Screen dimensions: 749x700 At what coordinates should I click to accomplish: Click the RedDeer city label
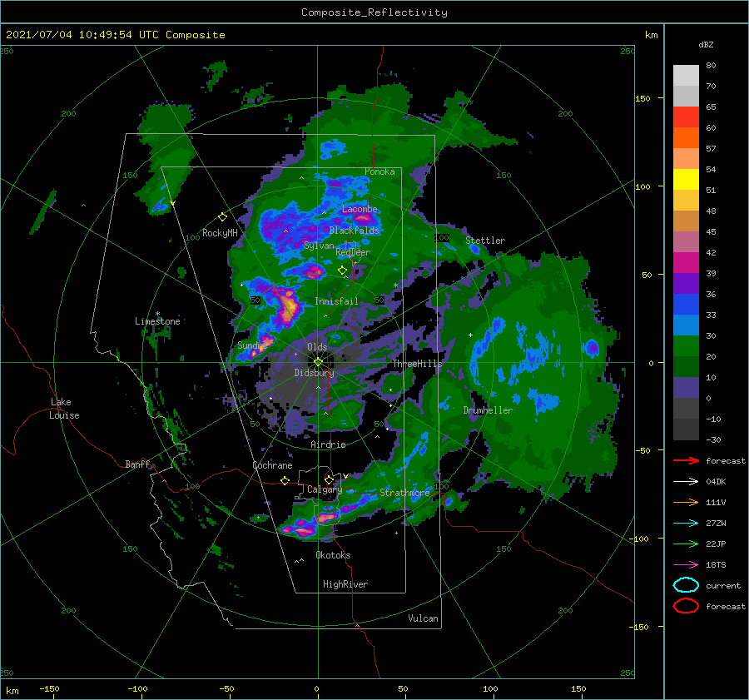(353, 252)
